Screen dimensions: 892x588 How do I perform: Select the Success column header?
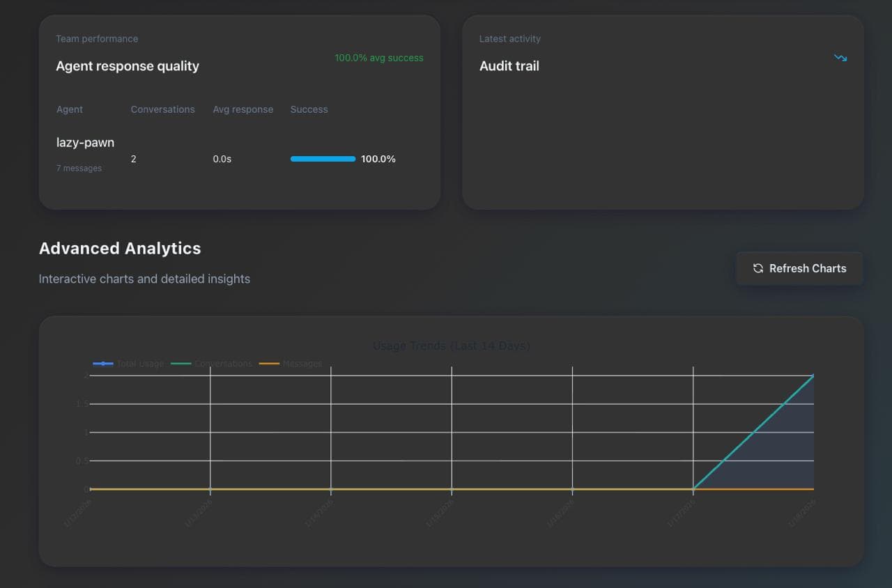point(309,109)
